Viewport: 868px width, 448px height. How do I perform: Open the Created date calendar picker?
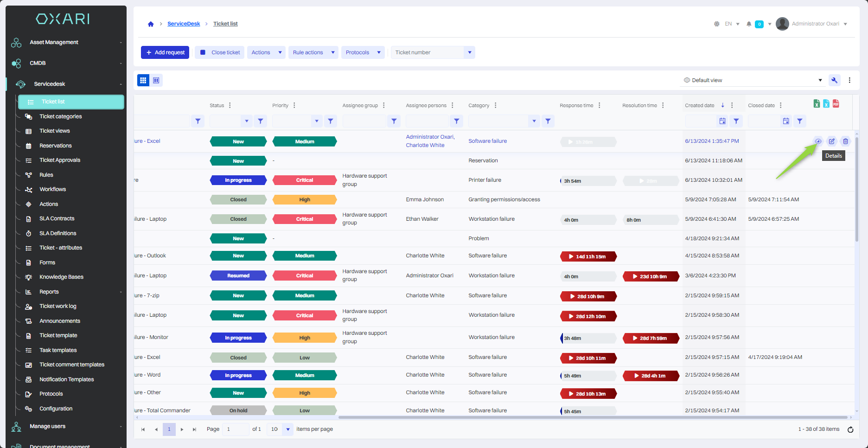pos(722,121)
